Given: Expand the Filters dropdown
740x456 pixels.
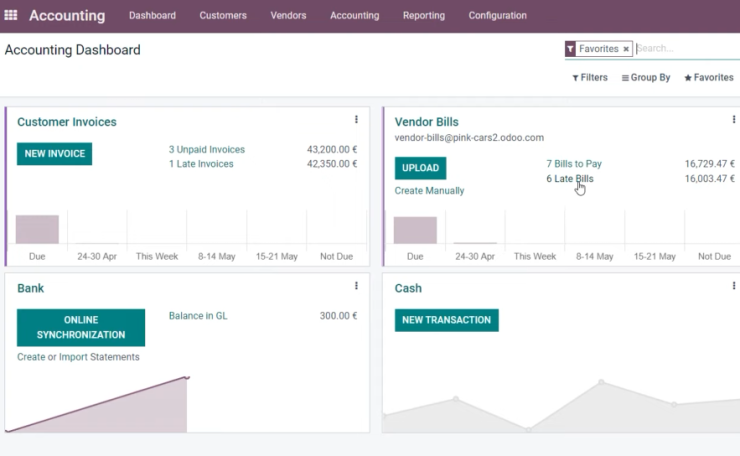Looking at the screenshot, I should pos(590,77).
